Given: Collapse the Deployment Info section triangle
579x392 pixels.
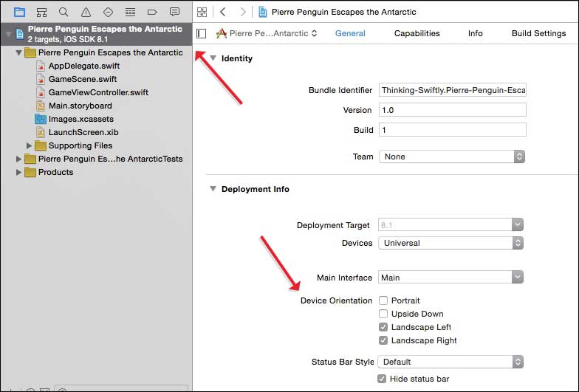Looking at the screenshot, I should tap(213, 189).
